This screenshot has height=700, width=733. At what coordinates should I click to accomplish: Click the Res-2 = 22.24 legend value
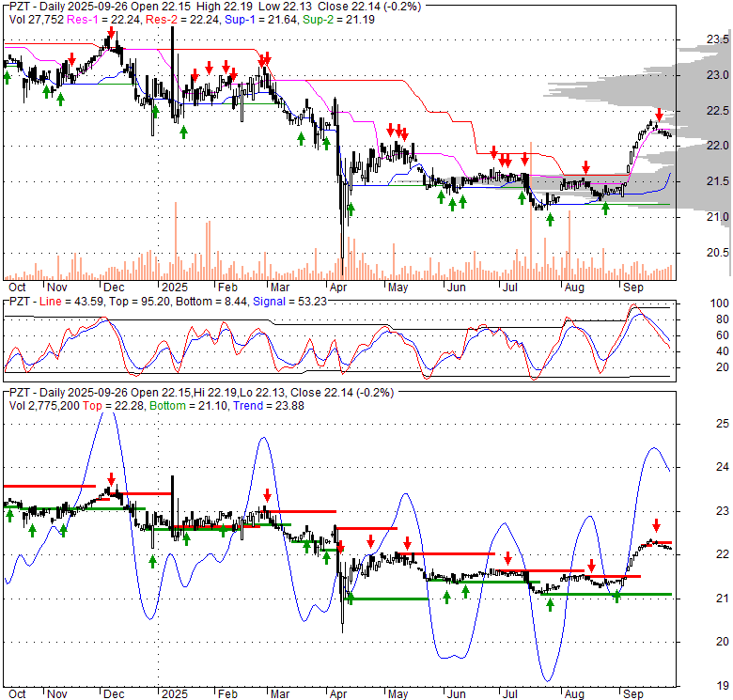pos(183,20)
